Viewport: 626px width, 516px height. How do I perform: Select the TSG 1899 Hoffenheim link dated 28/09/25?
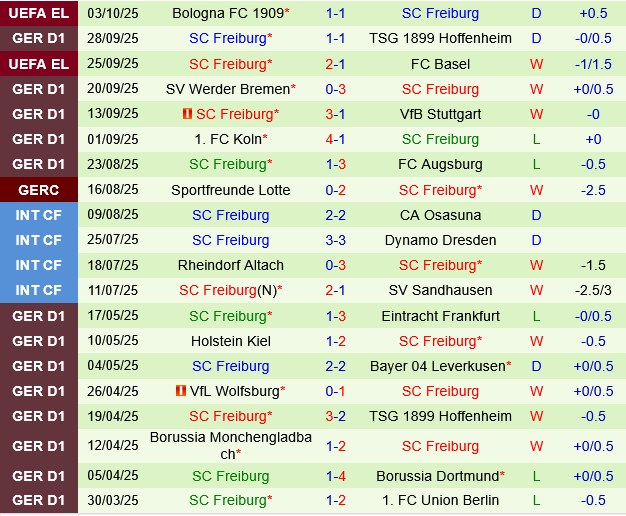(440, 38)
